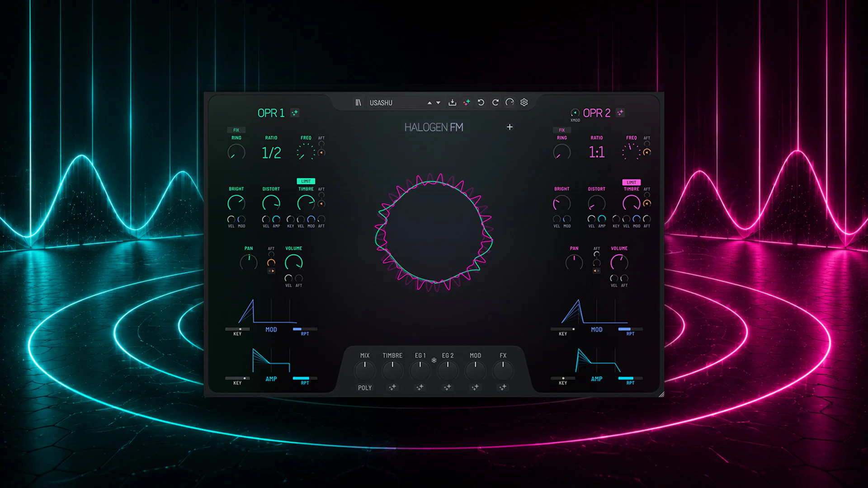Toggle the LIMIT button on OPR 1 timbre
The image size is (868, 488).
coord(306,181)
